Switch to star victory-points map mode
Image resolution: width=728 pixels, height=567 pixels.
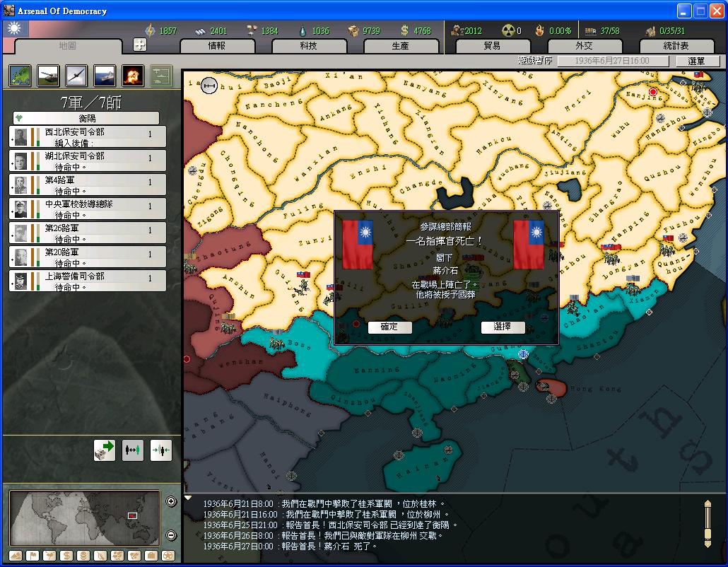(x=168, y=556)
